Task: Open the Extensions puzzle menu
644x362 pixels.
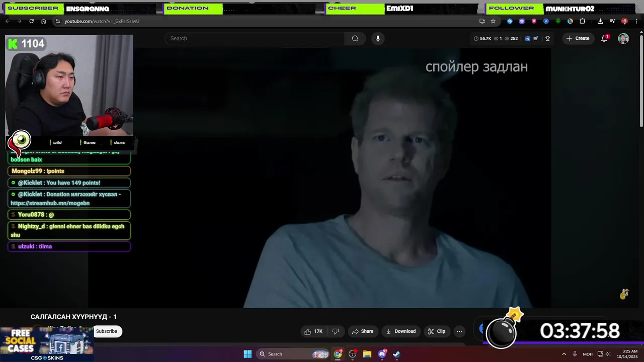Action: pyautogui.click(x=583, y=21)
